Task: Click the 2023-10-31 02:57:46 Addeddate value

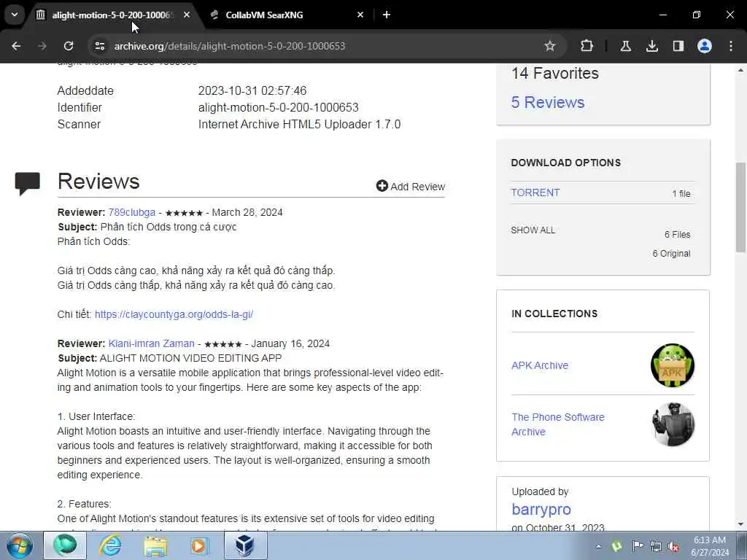Action: pos(252,90)
